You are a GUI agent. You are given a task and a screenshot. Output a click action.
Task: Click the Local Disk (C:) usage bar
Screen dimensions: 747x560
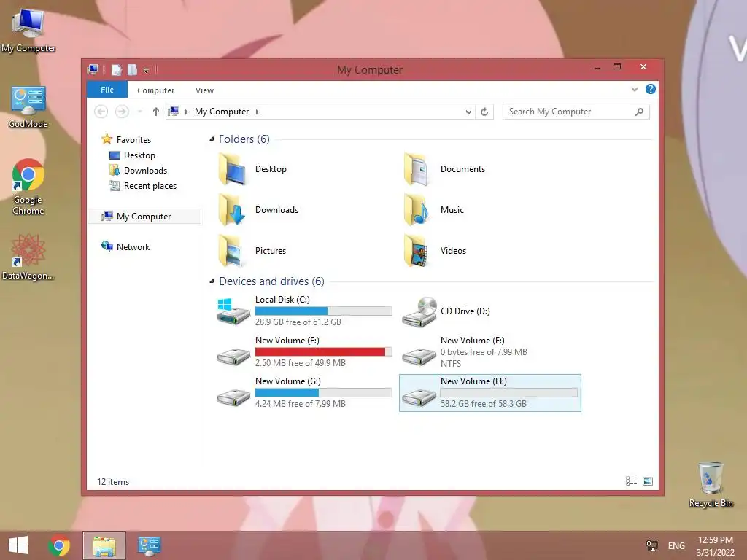point(323,311)
